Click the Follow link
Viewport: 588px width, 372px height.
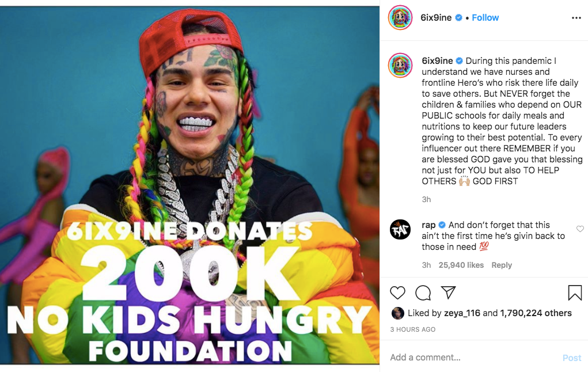(485, 18)
